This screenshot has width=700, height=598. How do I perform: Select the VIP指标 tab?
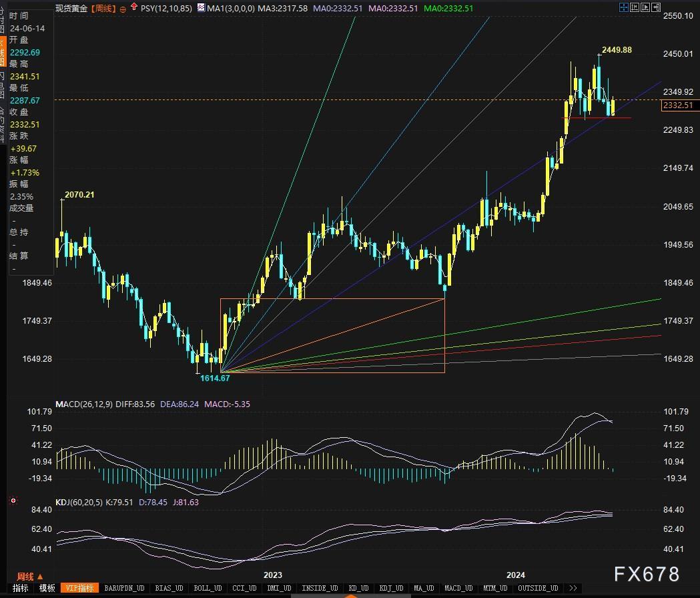click(79, 588)
